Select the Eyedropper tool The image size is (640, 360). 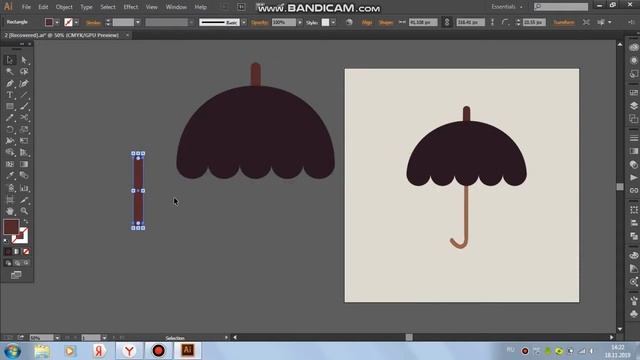pyautogui.click(x=10, y=176)
